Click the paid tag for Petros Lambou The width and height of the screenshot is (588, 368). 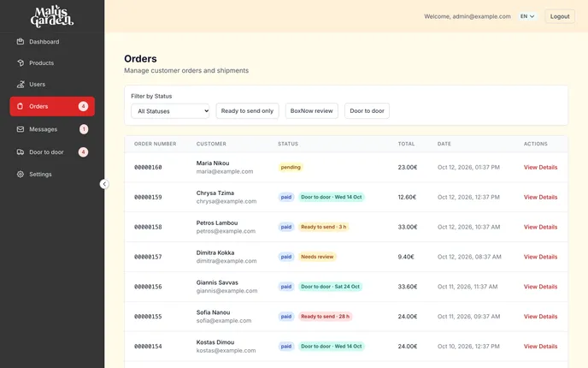(286, 227)
